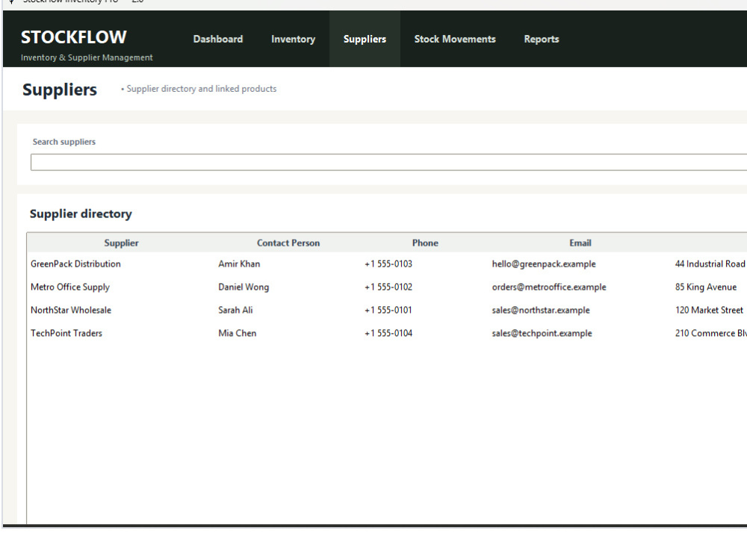Click 'Inventory & Supplier Management' tagline
Image resolution: width=747 pixels, height=560 pixels.
(87, 57)
